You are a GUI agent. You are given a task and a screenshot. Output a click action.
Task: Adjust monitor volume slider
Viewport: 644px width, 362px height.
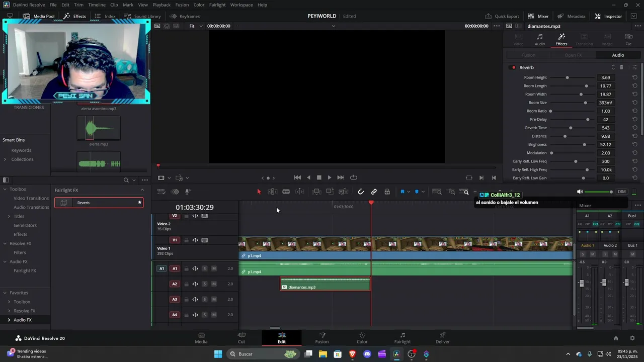[599, 192]
